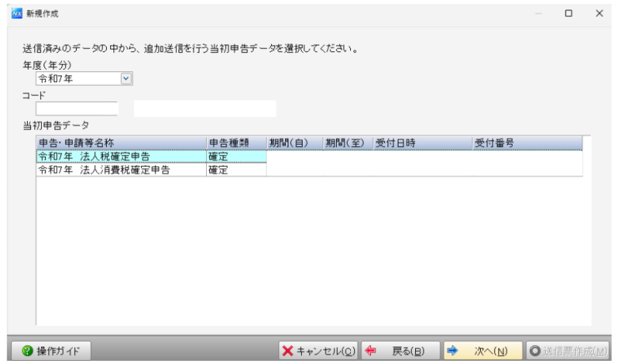Click the 送信票作成(M) button
This screenshot has height=364, width=618.
(x=568, y=351)
